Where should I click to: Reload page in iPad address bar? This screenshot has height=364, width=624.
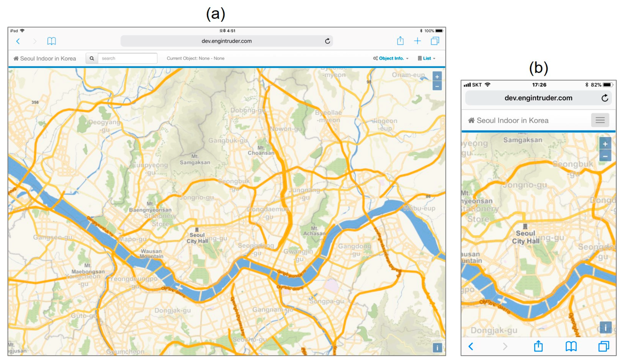click(327, 41)
